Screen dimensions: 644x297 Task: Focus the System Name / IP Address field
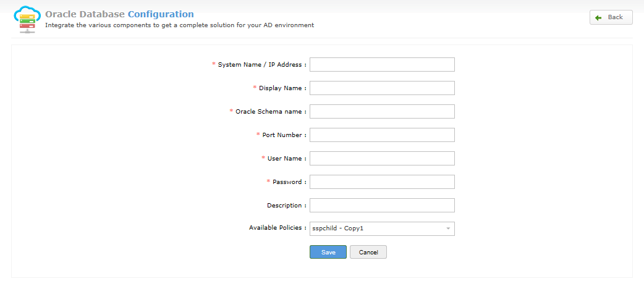pos(382,64)
